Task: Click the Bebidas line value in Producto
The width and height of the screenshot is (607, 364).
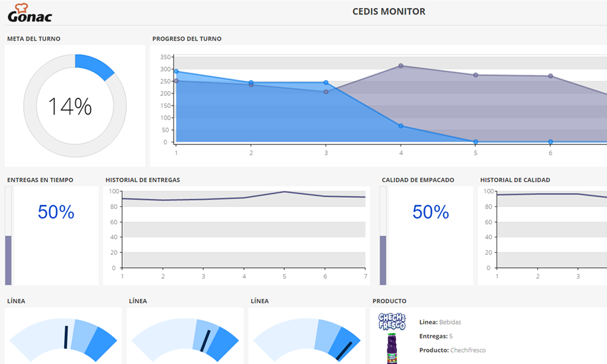Action: click(450, 322)
